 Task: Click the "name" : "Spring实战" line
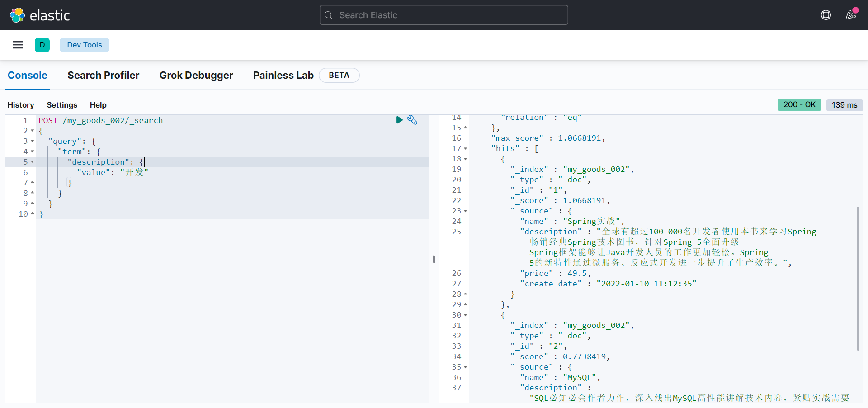coord(572,221)
